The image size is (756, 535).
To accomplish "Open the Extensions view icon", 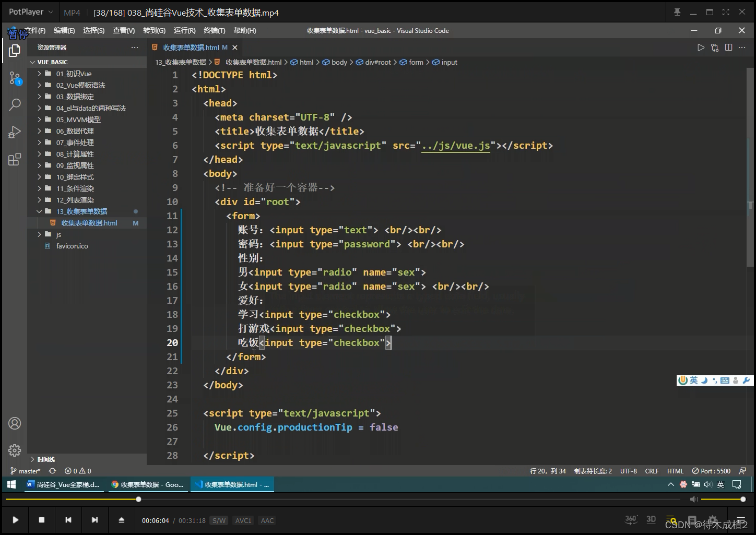I will tap(15, 159).
